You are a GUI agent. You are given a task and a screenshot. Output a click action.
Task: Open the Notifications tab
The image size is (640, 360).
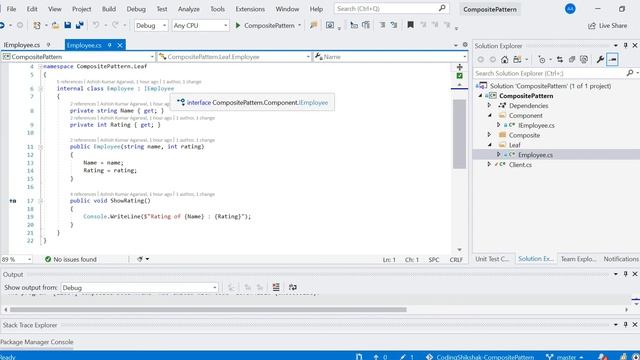click(621, 259)
